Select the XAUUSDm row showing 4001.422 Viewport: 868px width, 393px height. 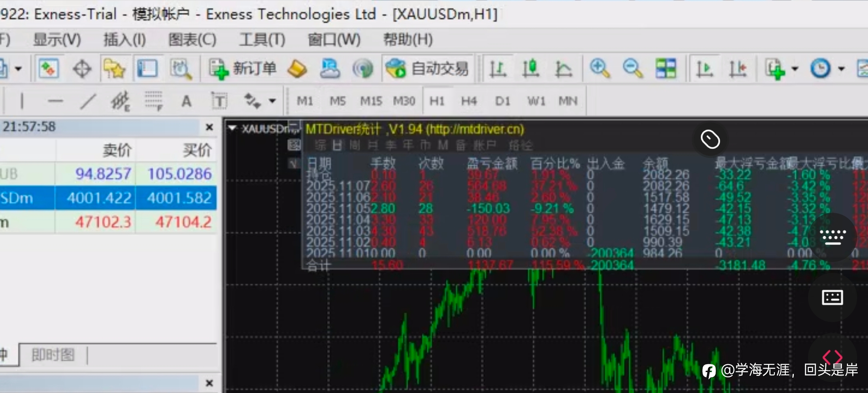click(99, 198)
